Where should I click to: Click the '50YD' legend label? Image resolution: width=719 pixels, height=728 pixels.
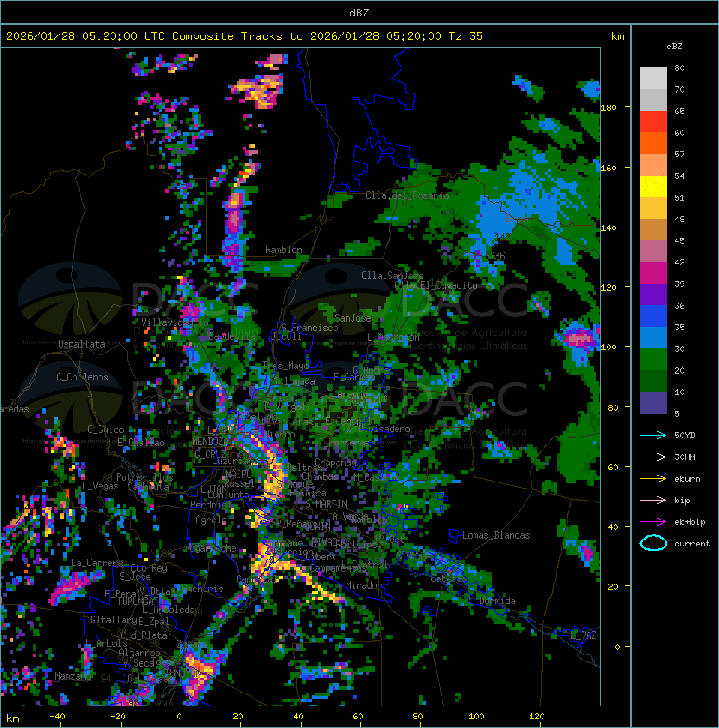tap(684, 436)
